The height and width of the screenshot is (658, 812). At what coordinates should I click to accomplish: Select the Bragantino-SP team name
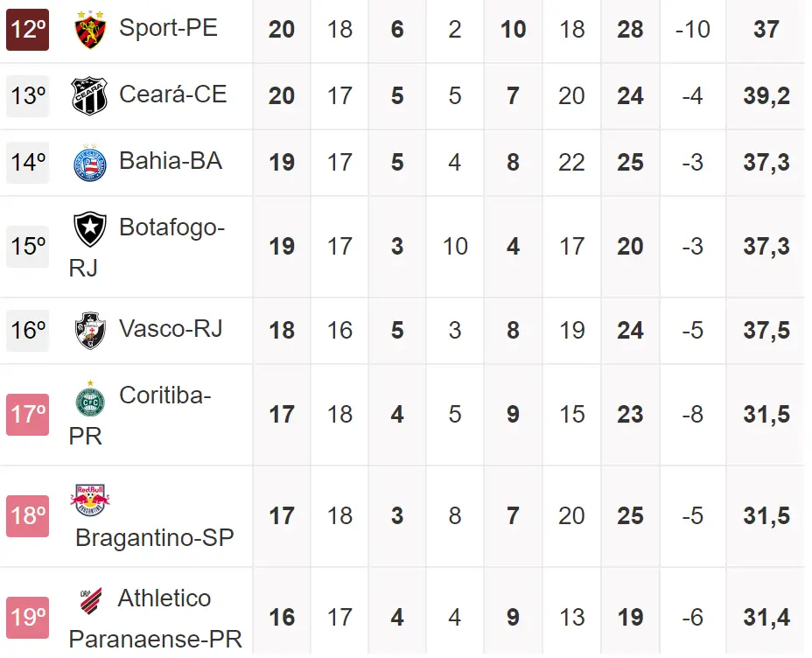pos(155,537)
